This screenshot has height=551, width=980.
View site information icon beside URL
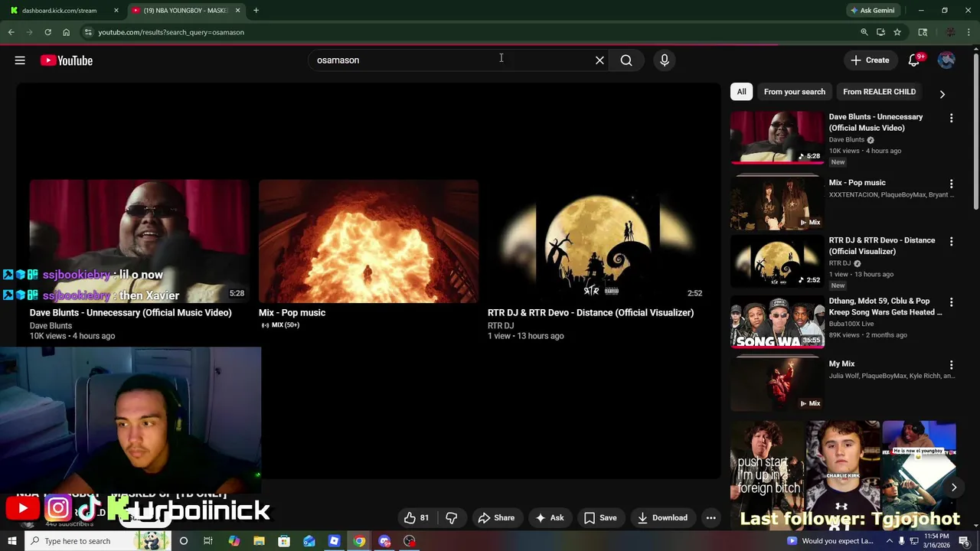point(88,32)
